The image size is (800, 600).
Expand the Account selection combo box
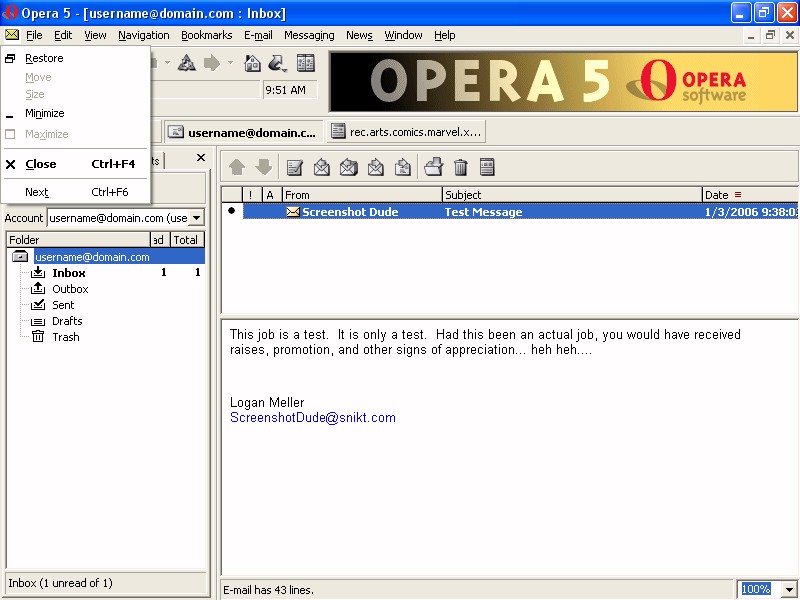196,218
